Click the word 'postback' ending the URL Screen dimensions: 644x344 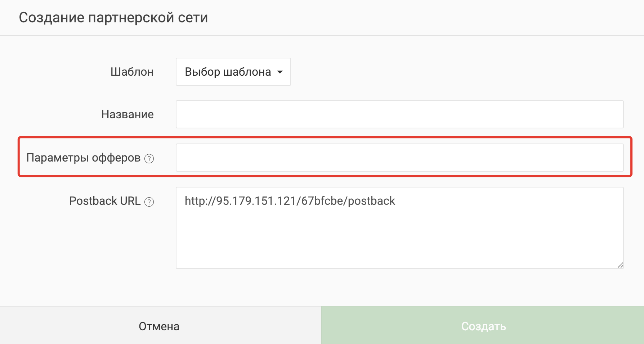click(371, 201)
